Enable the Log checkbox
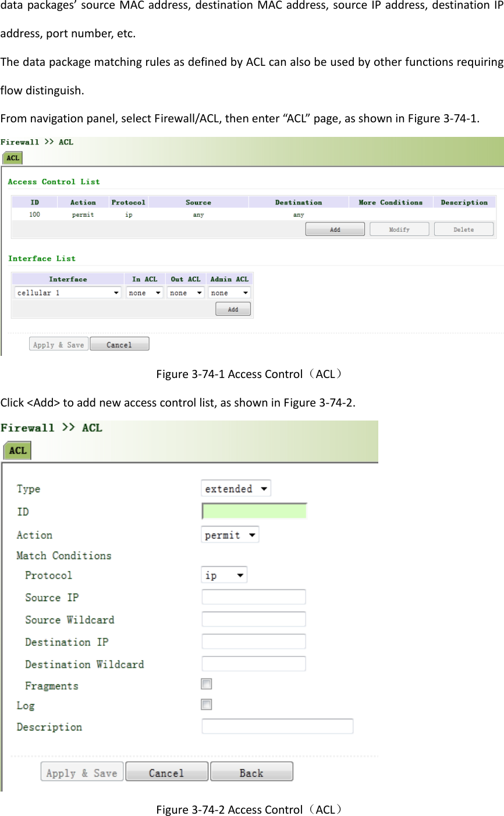Image resolution: width=504 pixels, height=816 pixels. click(206, 704)
